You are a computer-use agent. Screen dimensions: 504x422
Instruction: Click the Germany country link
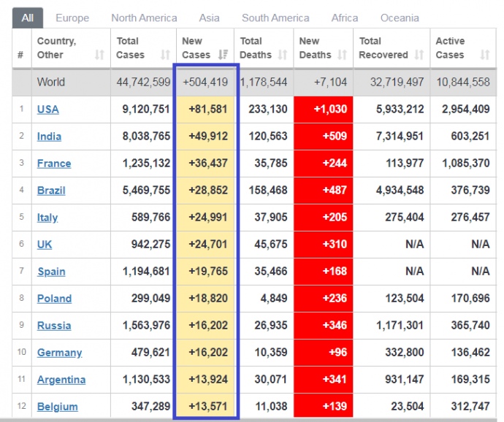click(59, 353)
